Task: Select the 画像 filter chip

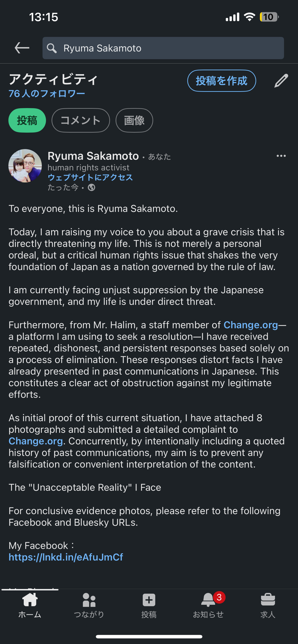Action: (x=134, y=120)
